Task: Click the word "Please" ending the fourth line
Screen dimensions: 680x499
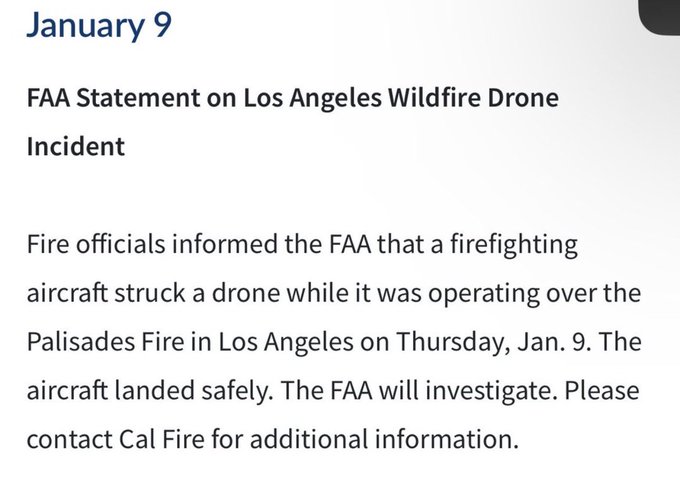Action: coord(602,390)
